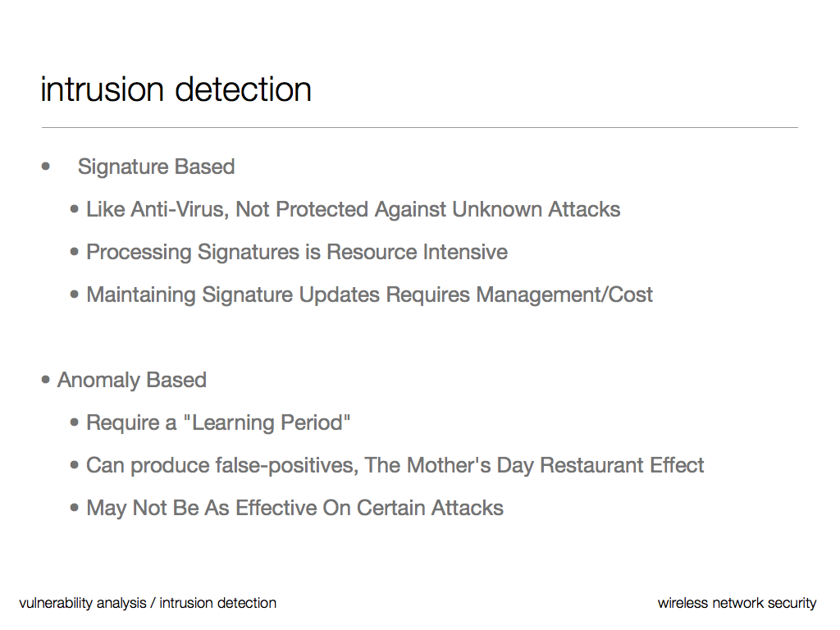Image resolution: width=840 pixels, height=630 pixels.
Task: Select "May Not Be As Effective" line
Action: pyautogui.click(x=294, y=509)
